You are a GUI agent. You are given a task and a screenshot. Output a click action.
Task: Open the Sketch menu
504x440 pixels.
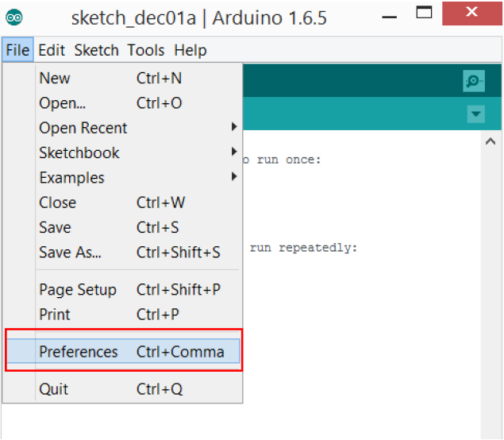click(96, 50)
